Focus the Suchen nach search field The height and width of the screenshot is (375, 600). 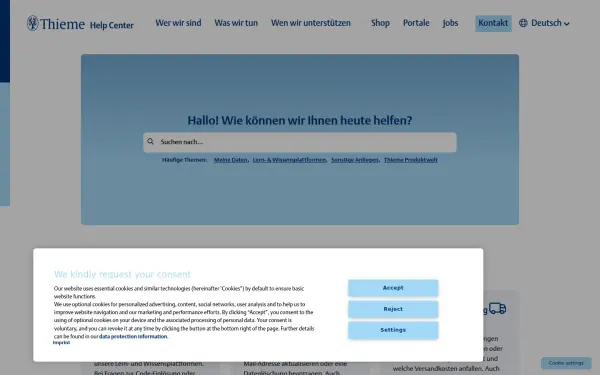pyautogui.click(x=300, y=142)
